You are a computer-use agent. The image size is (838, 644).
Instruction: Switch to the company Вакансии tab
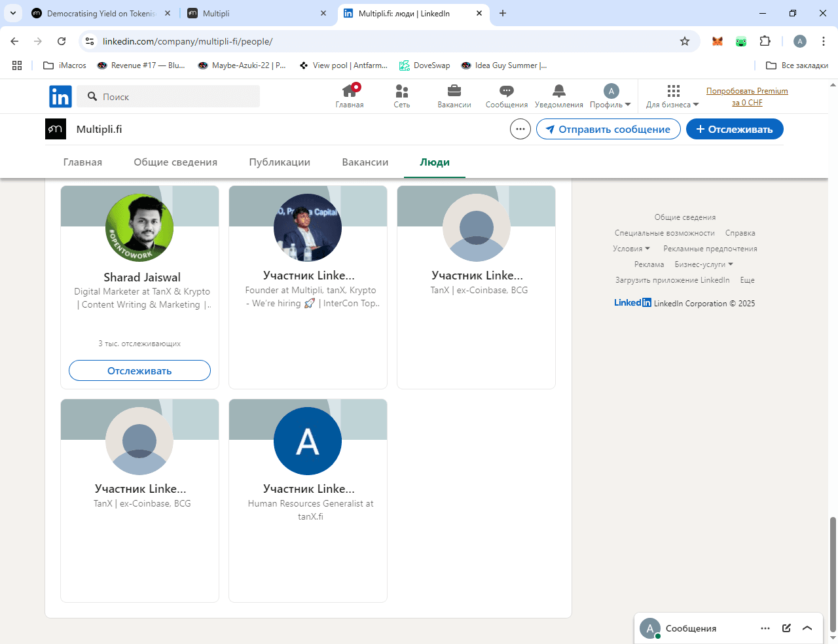[x=365, y=162]
